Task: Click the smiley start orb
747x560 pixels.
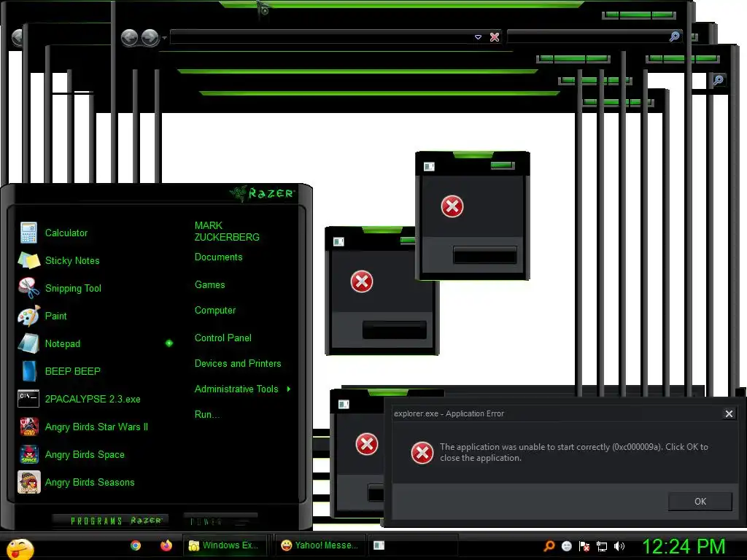Action: [x=20, y=549]
